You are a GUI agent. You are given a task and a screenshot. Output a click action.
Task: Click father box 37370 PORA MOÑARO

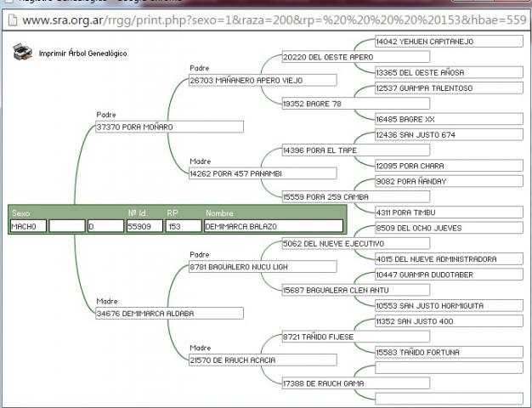(169, 127)
